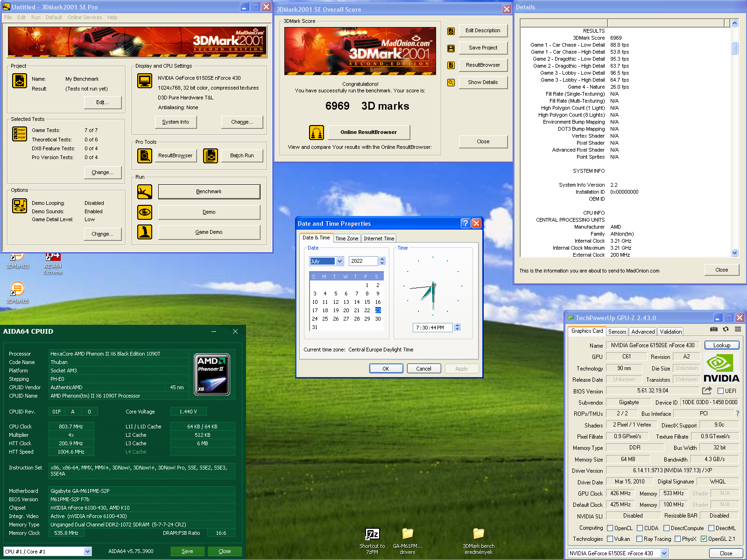Click the Benchmark run icon

click(x=145, y=192)
